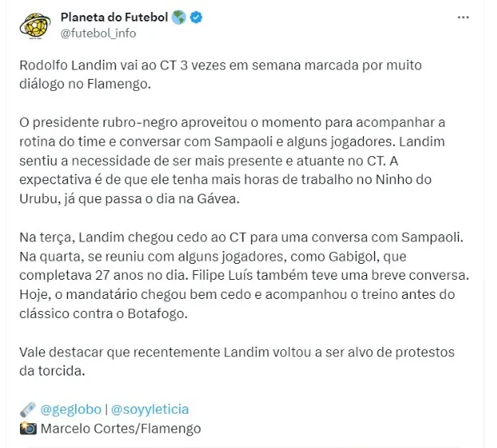Click the emoji before the @geglobo mention

27,409
